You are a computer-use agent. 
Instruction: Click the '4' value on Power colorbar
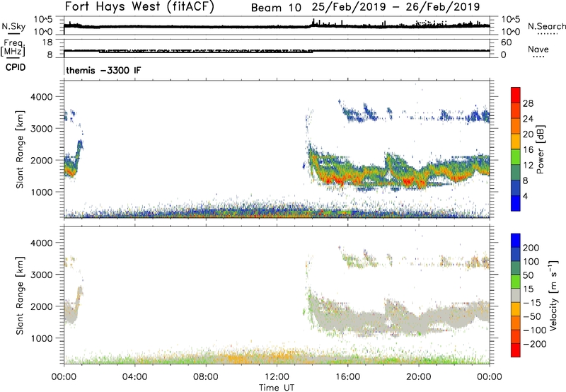525,196
